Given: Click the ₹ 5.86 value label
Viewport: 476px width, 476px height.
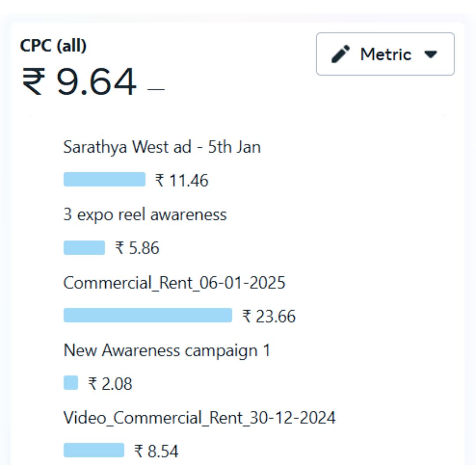Looking at the screenshot, I should pyautogui.click(x=137, y=248).
